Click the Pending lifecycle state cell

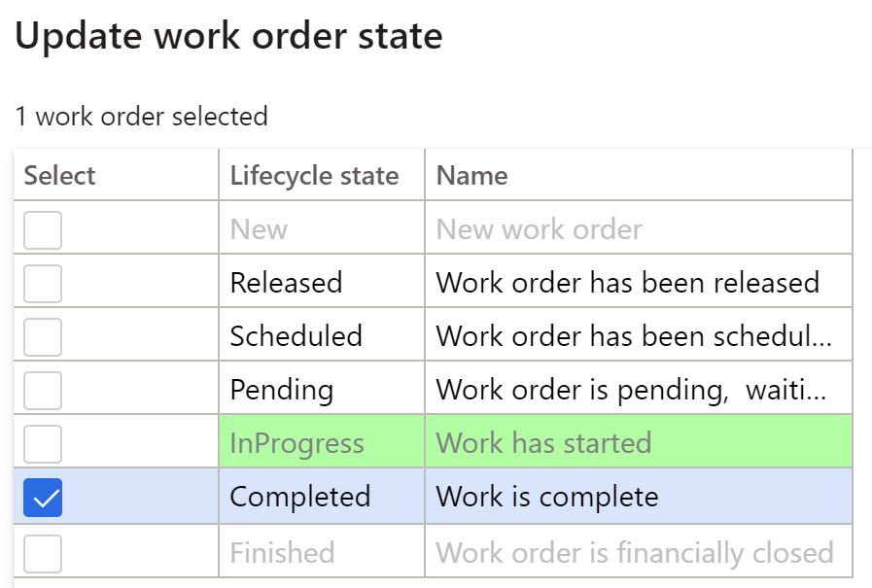click(x=322, y=390)
